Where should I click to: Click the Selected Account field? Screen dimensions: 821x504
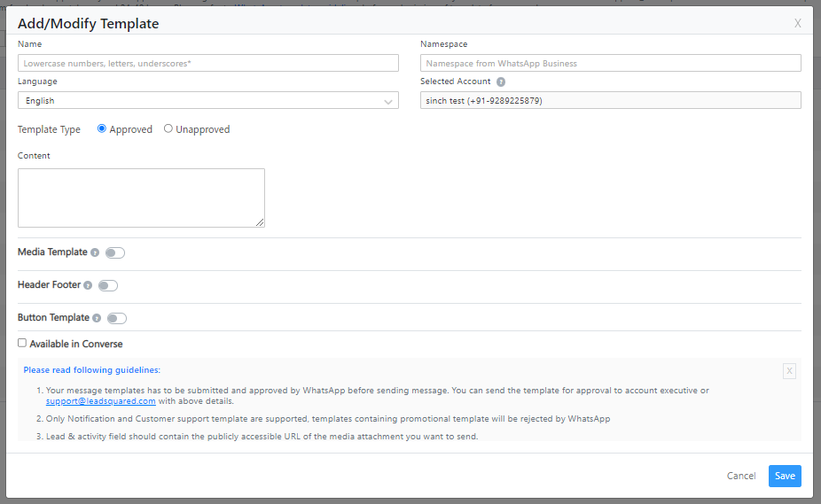click(610, 101)
